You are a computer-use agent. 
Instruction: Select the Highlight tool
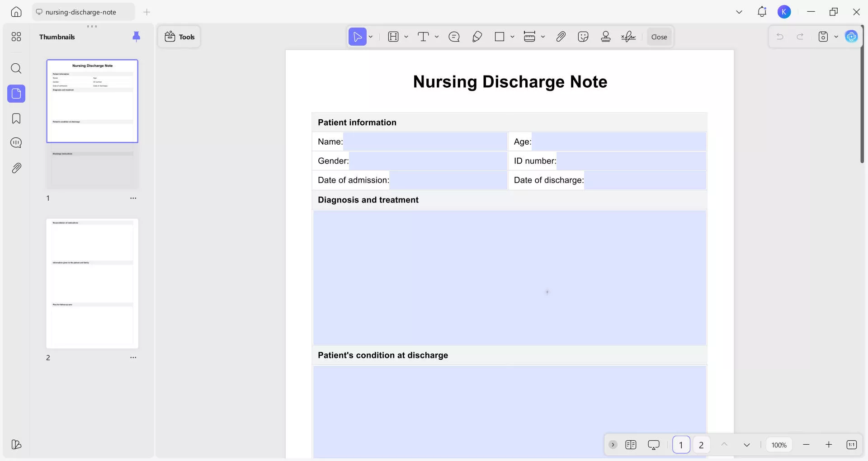click(393, 37)
